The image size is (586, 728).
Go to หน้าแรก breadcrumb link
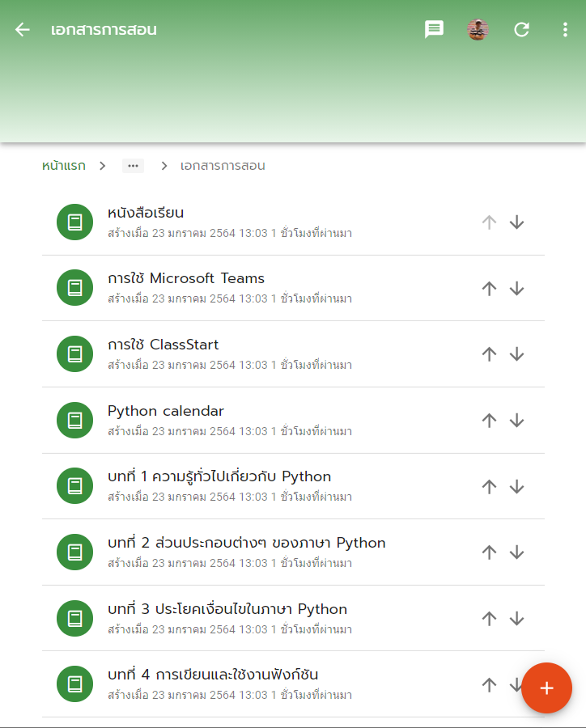pos(64,166)
